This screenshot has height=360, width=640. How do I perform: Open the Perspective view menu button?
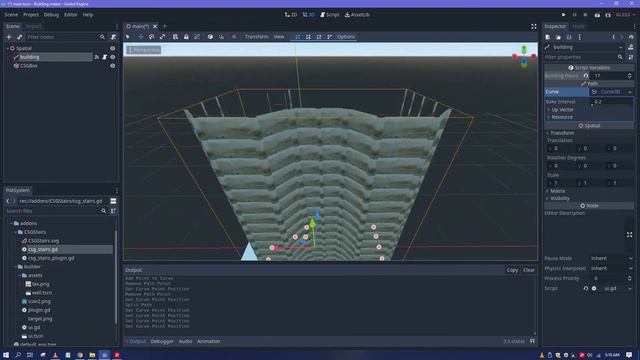[x=144, y=50]
